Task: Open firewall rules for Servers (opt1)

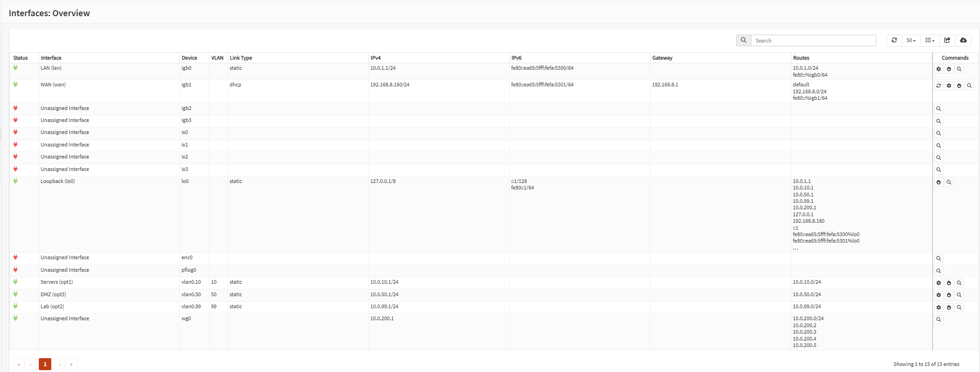Action: click(x=949, y=283)
